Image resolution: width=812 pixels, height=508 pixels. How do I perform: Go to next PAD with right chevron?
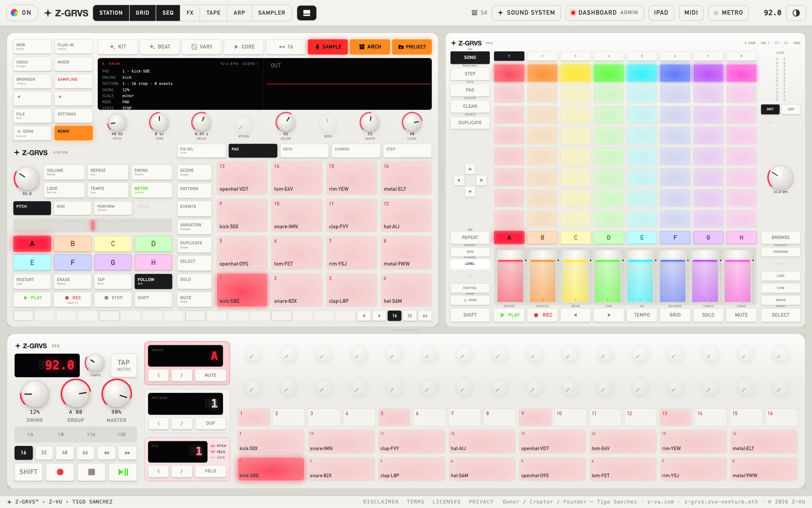tap(182, 471)
